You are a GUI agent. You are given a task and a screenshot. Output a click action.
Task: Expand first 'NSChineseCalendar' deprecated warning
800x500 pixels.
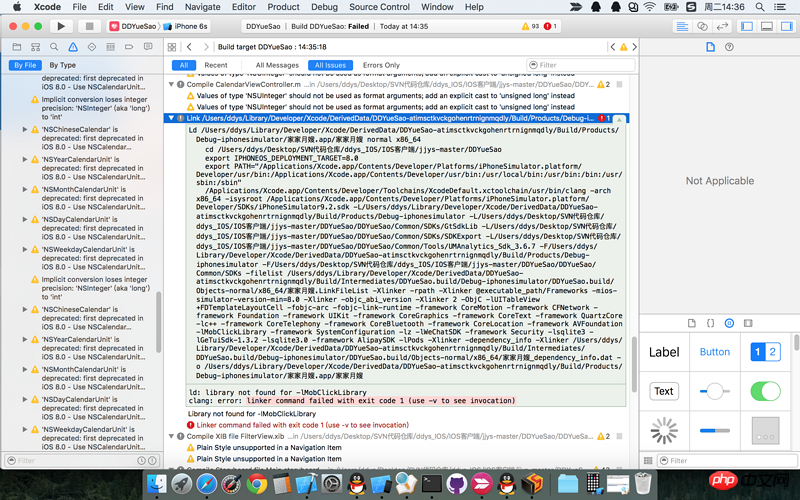click(x=24, y=130)
